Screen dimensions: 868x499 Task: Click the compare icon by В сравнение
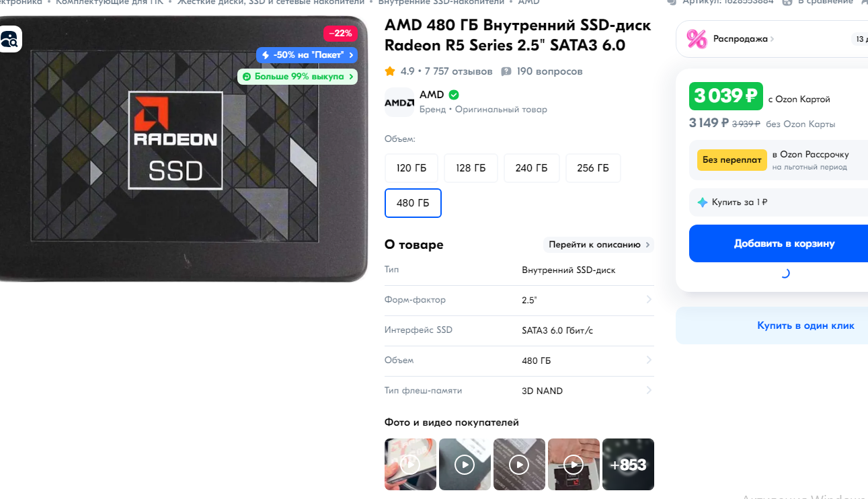click(788, 2)
